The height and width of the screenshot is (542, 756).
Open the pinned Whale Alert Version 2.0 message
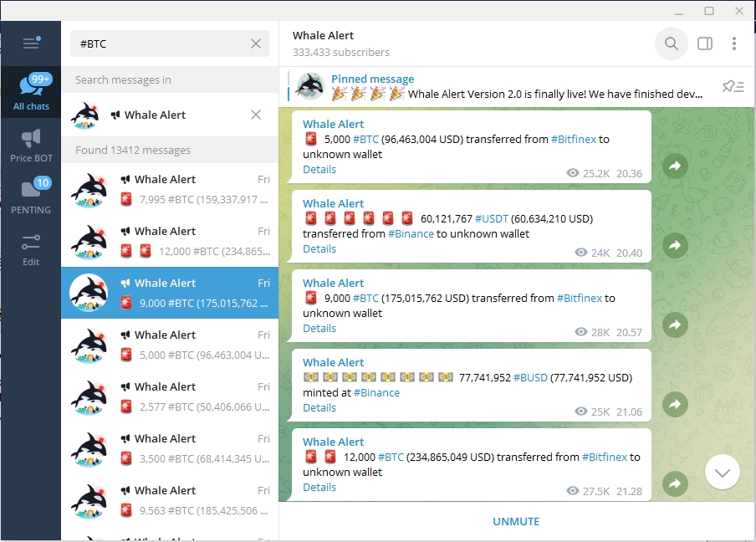[x=516, y=87]
